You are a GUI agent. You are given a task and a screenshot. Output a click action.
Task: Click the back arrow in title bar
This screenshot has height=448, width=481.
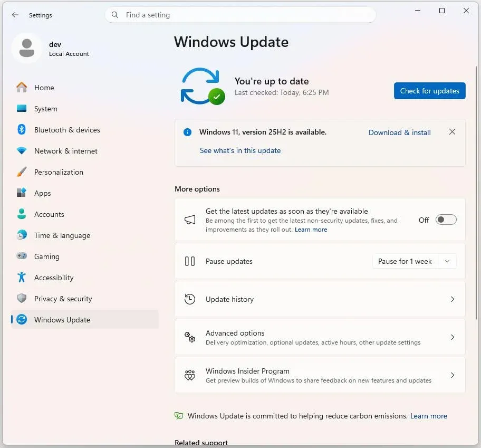15,15
